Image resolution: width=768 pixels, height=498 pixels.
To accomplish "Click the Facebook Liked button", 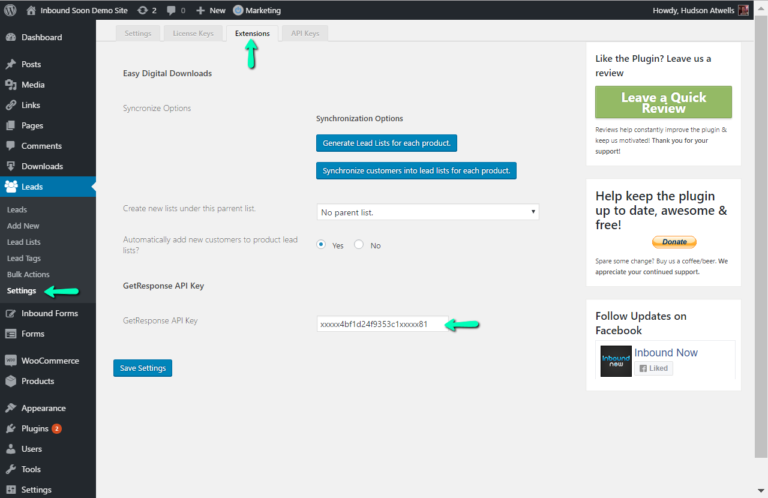I will tap(653, 368).
